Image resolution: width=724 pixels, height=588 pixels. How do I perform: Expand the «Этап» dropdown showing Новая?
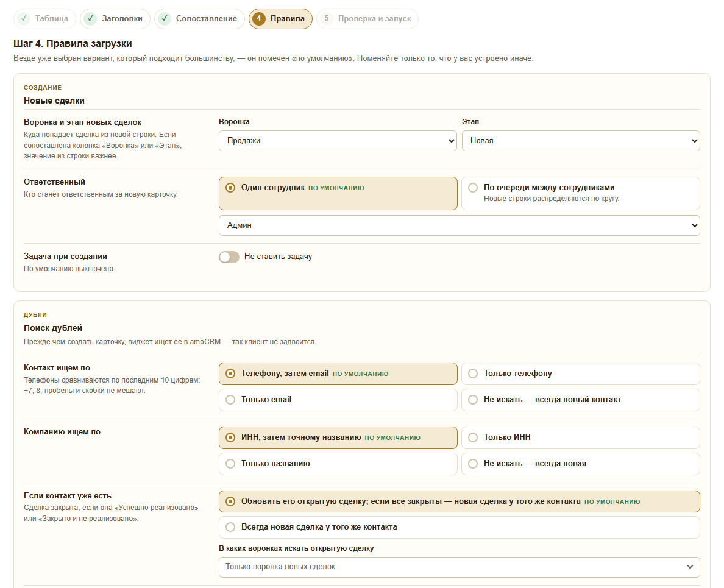[x=581, y=141]
